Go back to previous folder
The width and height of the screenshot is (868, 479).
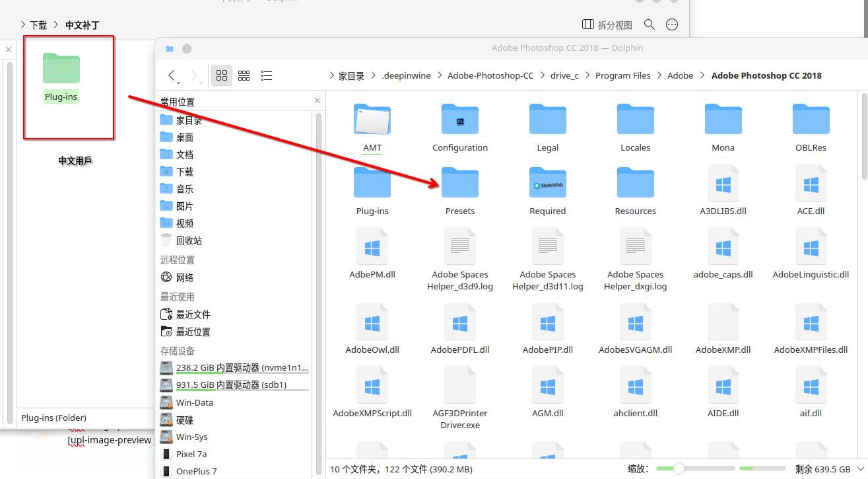(173, 75)
